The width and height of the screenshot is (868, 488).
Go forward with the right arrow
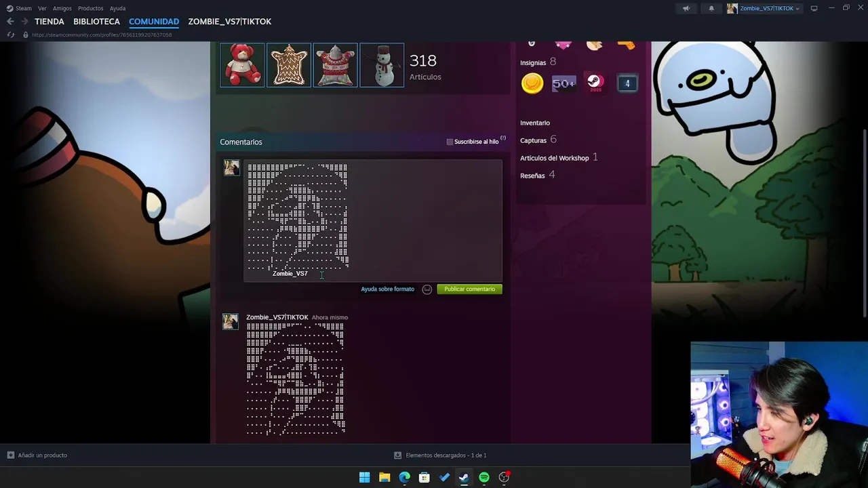(24, 22)
